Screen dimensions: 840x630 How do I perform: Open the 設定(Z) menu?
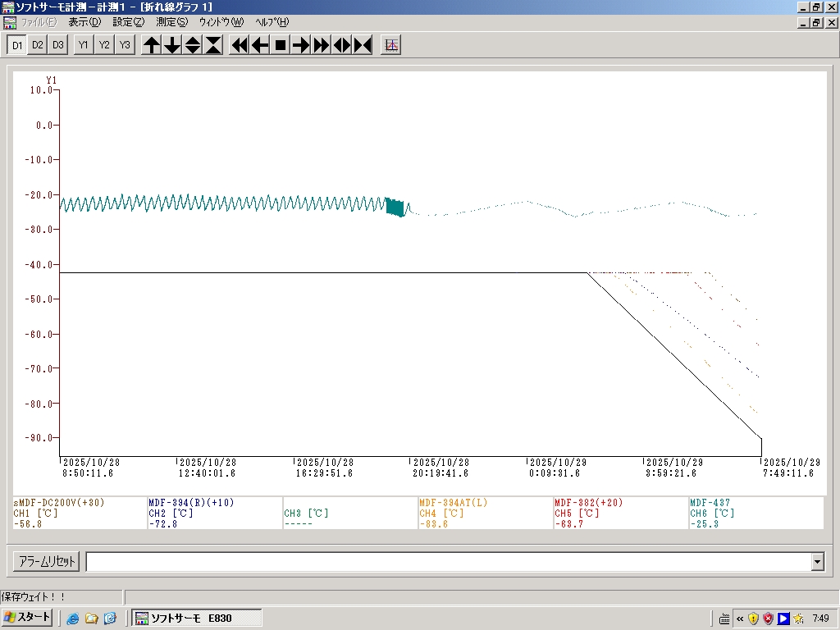[128, 22]
